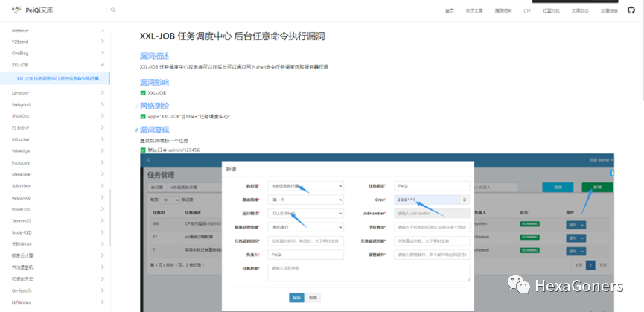Open the GitHub icon in top navigation
Image resolution: width=644 pixels, height=312 pixels.
coord(631,10)
